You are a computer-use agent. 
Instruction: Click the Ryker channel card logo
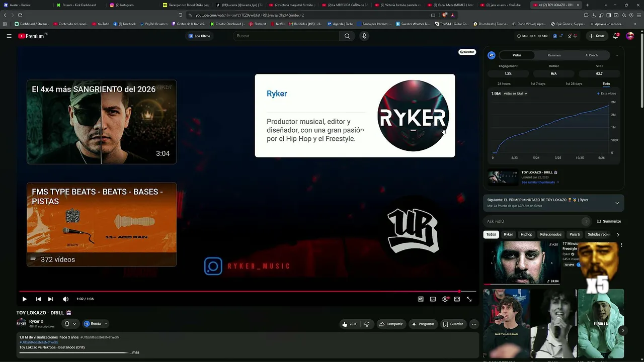point(413,116)
